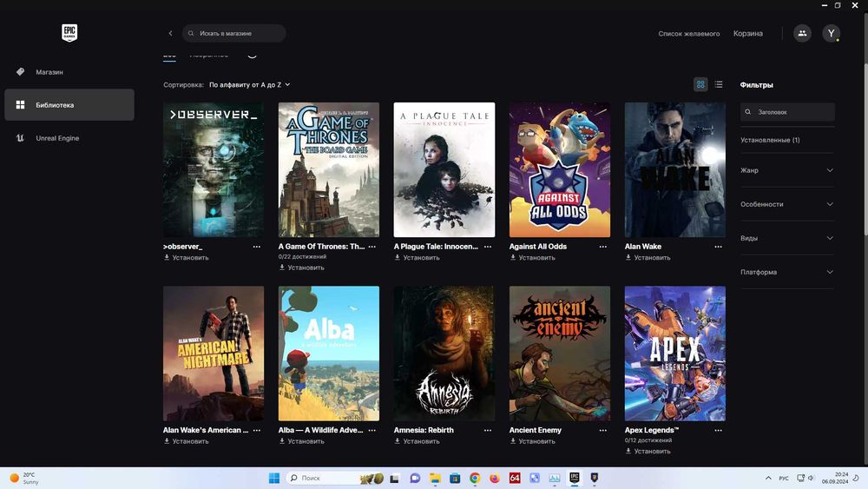Open the Библиотека section
868x489 pixels.
coord(69,105)
